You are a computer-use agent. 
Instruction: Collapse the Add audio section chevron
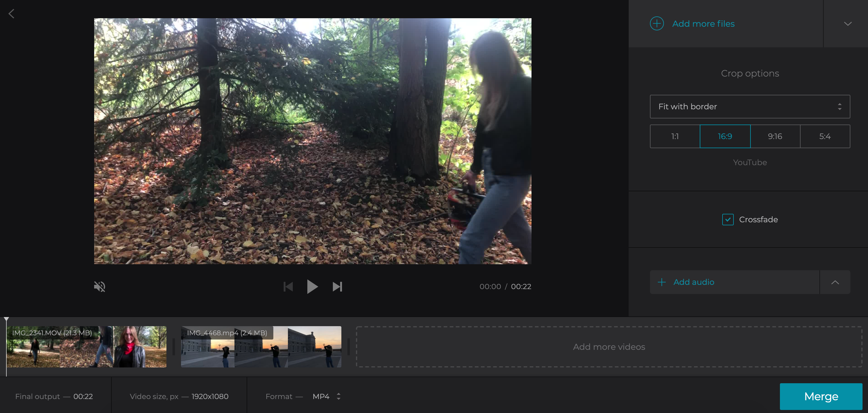coord(835,282)
